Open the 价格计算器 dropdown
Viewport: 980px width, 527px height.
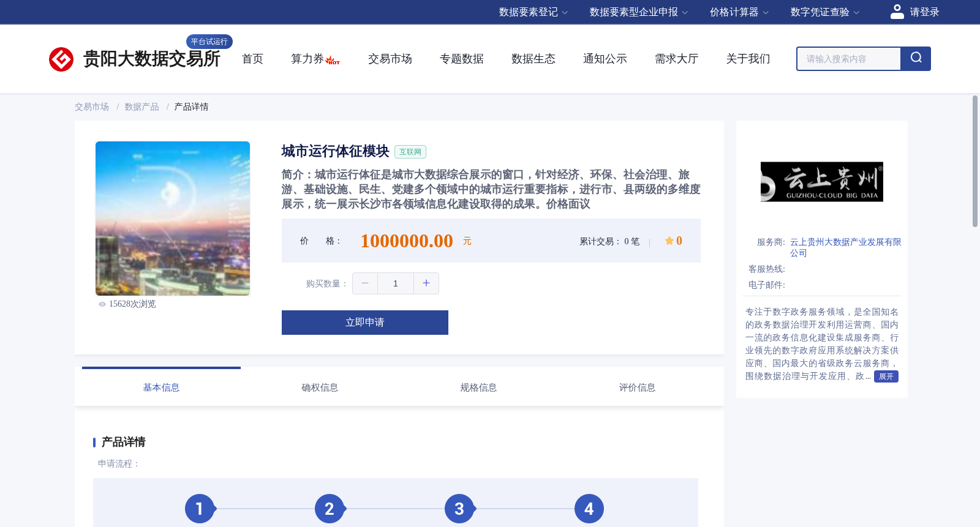739,12
